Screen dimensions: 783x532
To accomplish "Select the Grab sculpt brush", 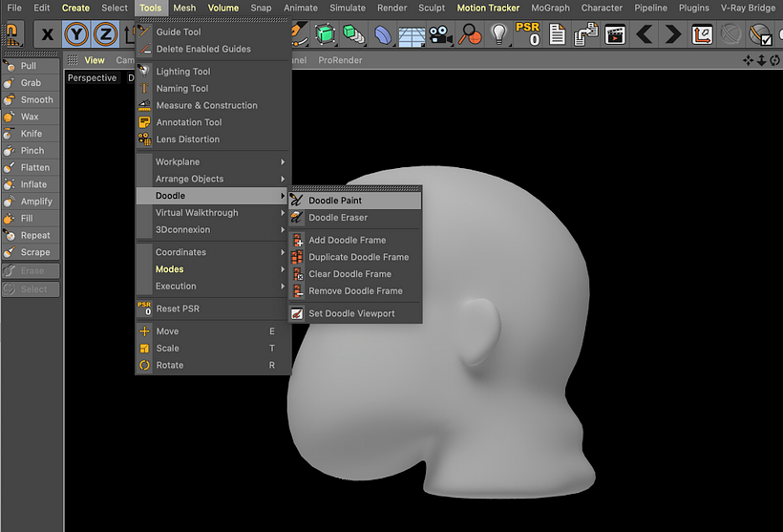I will (31, 83).
